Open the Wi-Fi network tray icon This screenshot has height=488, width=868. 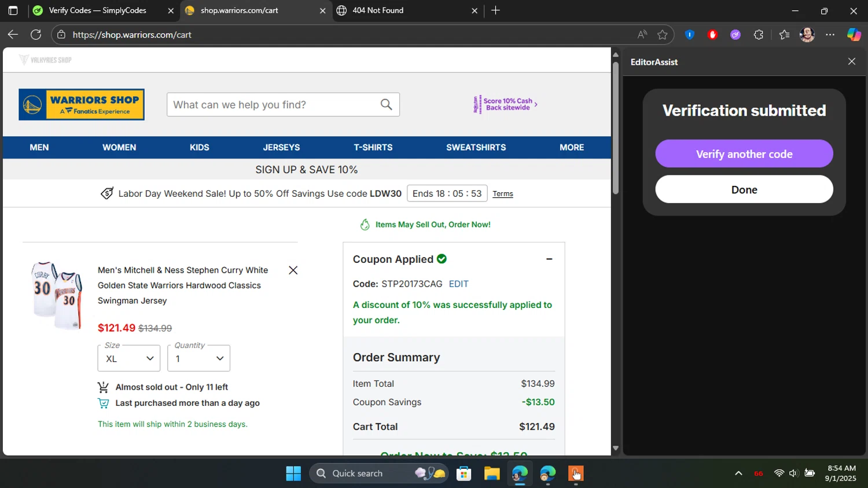pyautogui.click(x=779, y=474)
